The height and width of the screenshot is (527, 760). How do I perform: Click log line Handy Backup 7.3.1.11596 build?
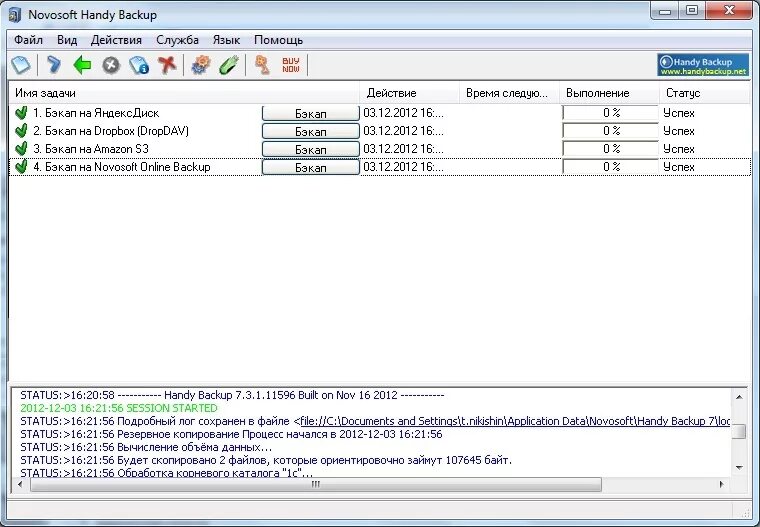click(x=232, y=395)
